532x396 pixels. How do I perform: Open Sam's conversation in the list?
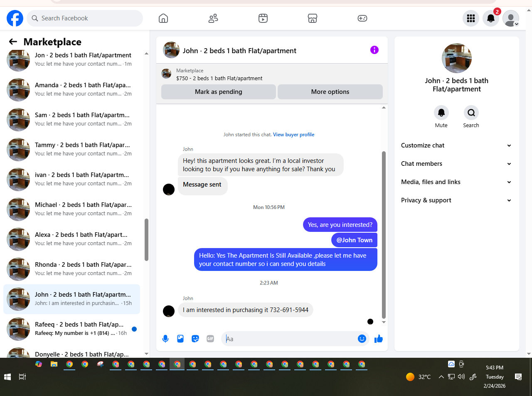pos(71,120)
